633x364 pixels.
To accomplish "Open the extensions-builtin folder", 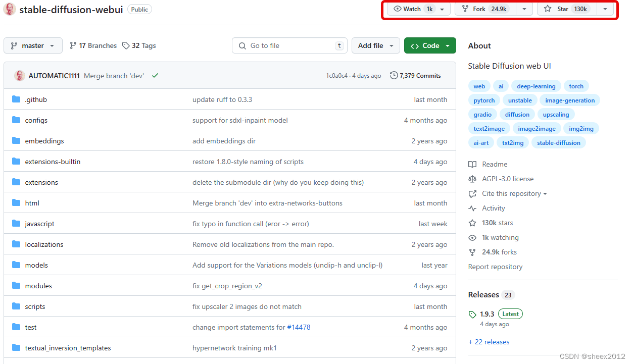I will point(53,162).
